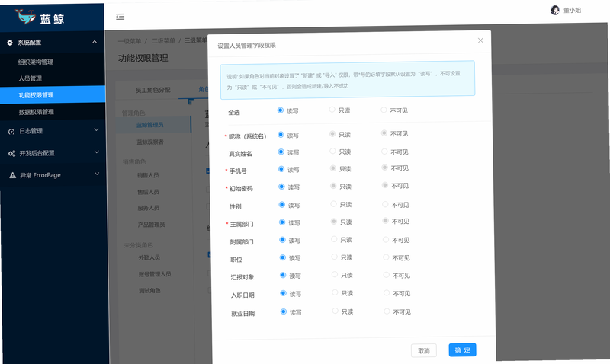Select 读写 for 昵称（系统名）
Viewport: 610px width, 364px height.
[x=281, y=135]
